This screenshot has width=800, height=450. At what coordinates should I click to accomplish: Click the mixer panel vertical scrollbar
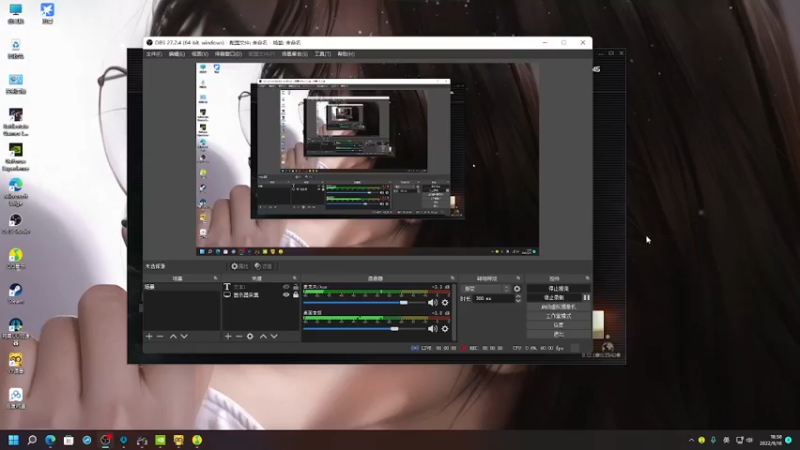(x=454, y=312)
